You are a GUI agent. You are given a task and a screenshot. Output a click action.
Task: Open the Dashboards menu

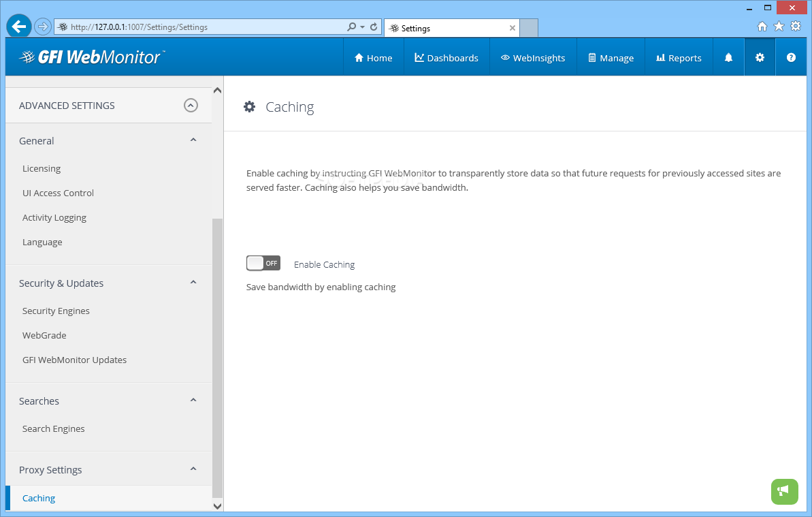click(446, 57)
